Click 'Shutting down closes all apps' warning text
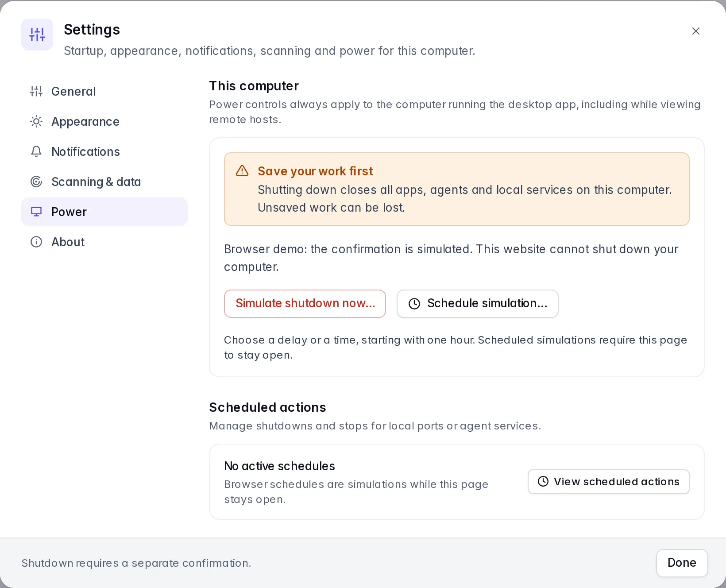Screen dimensions: 726x588 (465, 199)
